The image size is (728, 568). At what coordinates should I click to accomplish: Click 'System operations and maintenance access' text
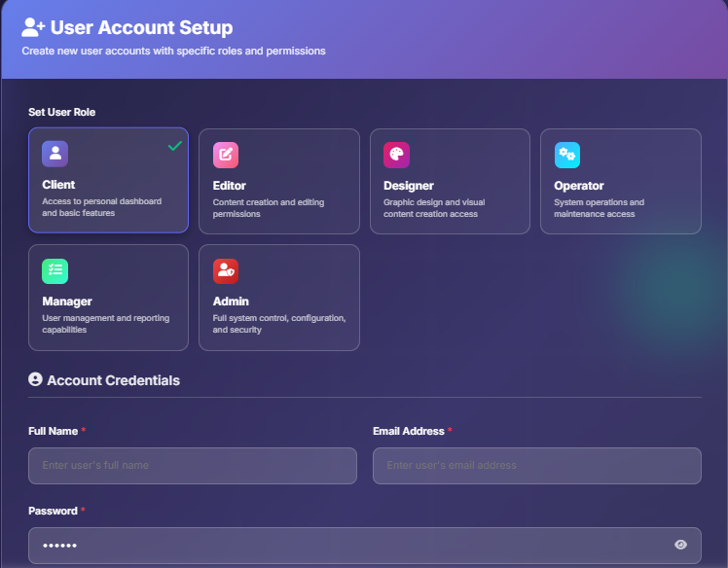pos(599,208)
